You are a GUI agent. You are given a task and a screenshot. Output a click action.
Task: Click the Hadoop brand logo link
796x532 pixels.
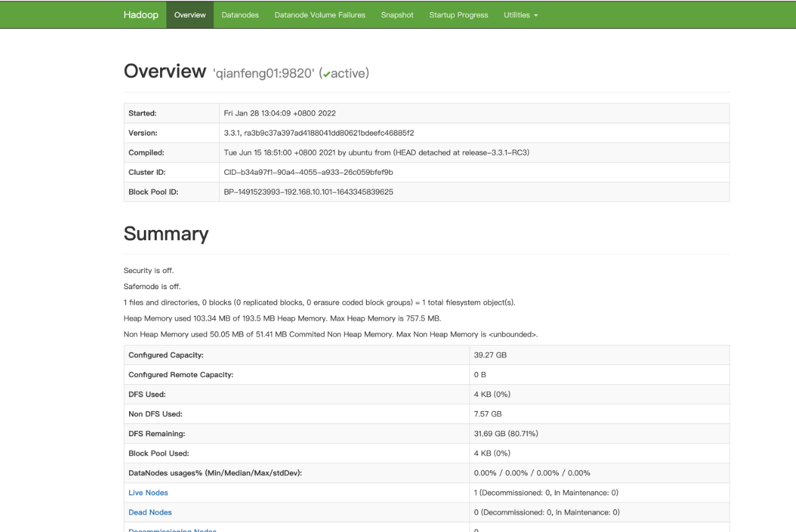141,15
